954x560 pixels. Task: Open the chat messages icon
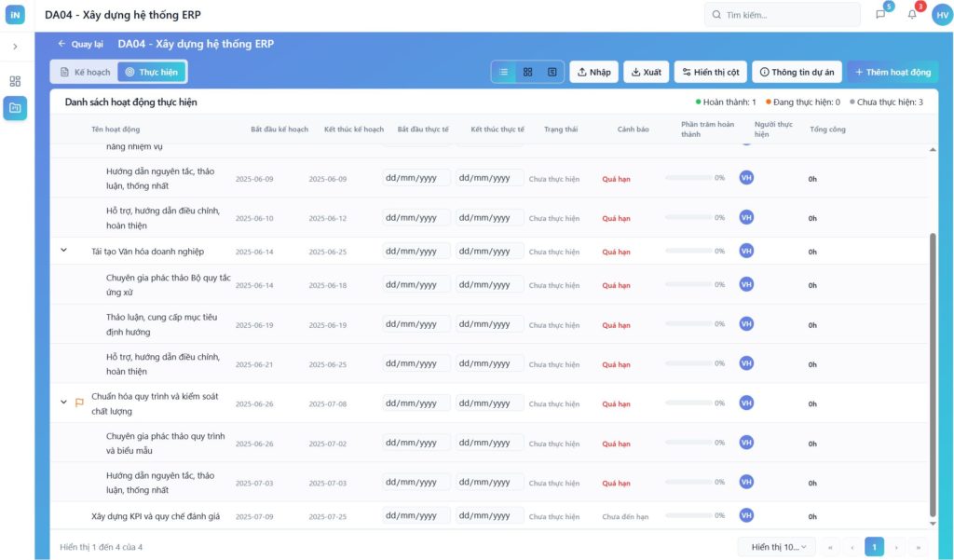click(880, 14)
